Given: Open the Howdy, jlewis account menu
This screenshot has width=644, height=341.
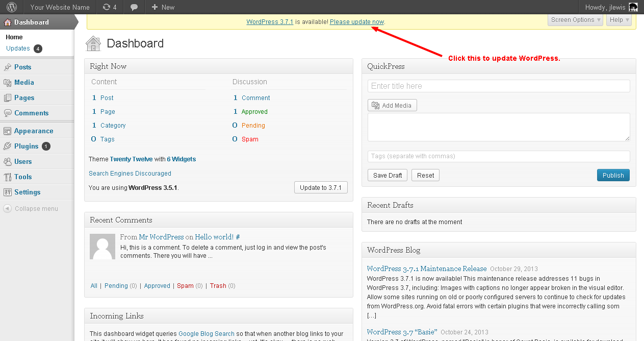Looking at the screenshot, I should click(x=611, y=7).
